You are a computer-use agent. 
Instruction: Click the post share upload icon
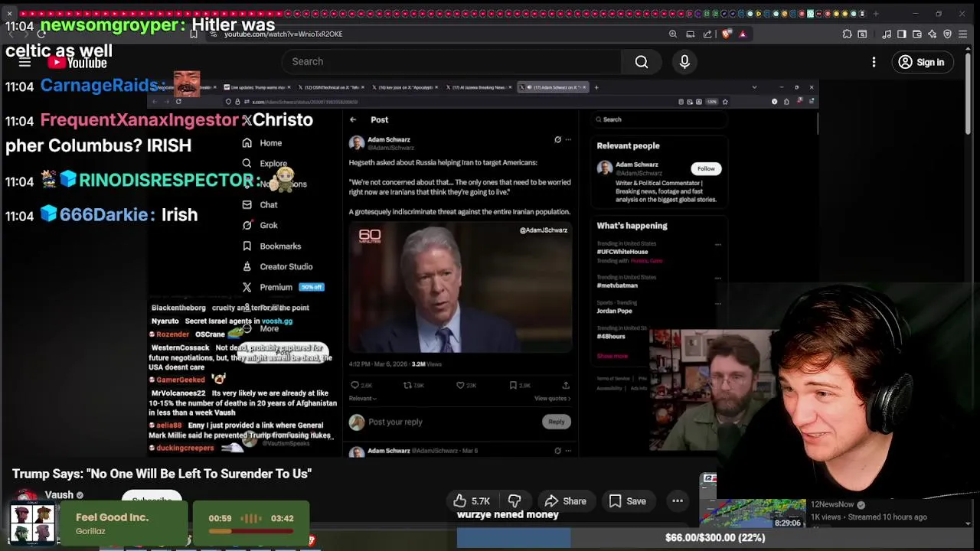click(x=566, y=386)
